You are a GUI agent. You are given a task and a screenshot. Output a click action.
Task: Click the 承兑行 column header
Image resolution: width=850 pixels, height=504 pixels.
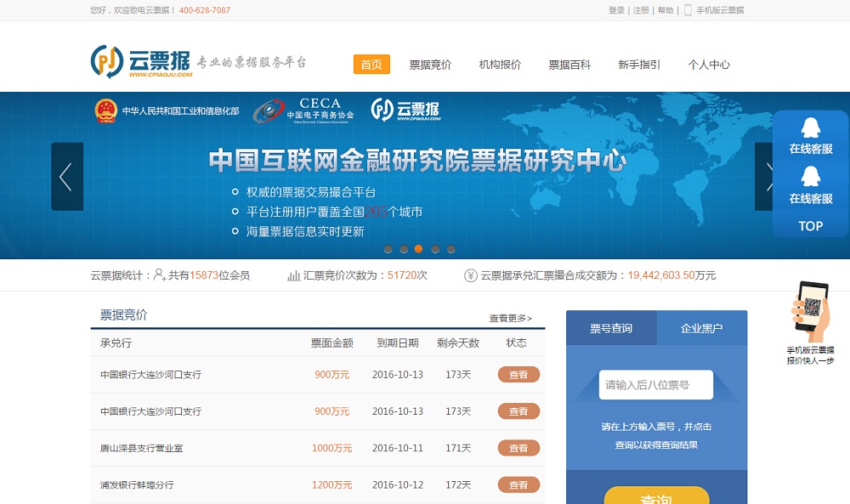click(x=116, y=343)
